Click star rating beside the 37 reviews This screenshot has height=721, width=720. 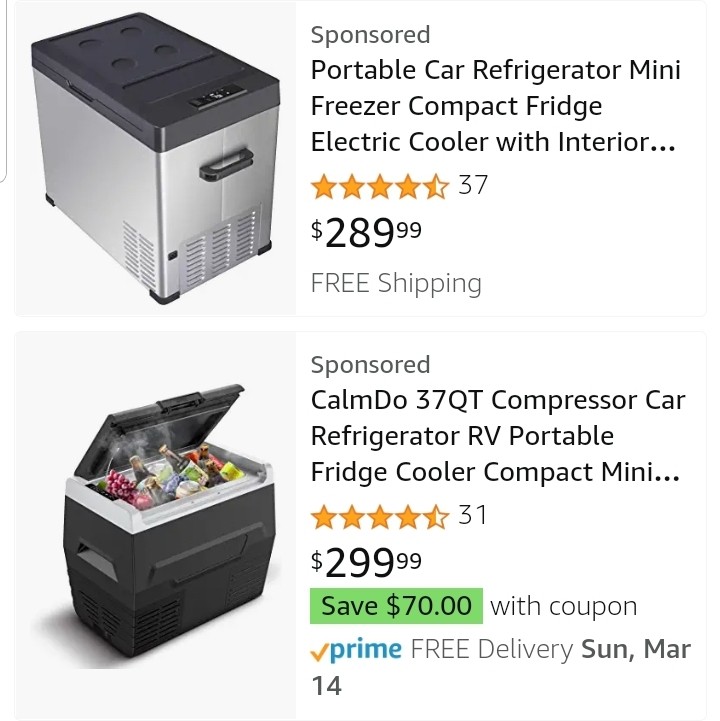point(380,186)
